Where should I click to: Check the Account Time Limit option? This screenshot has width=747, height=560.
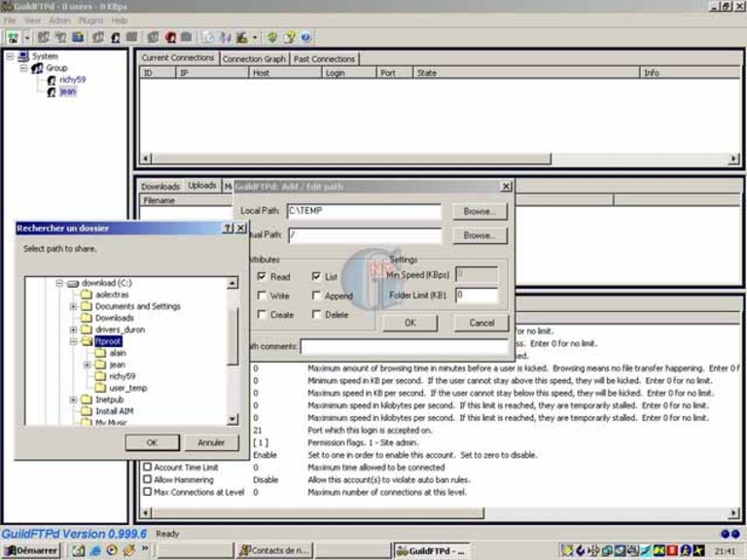click(x=148, y=467)
